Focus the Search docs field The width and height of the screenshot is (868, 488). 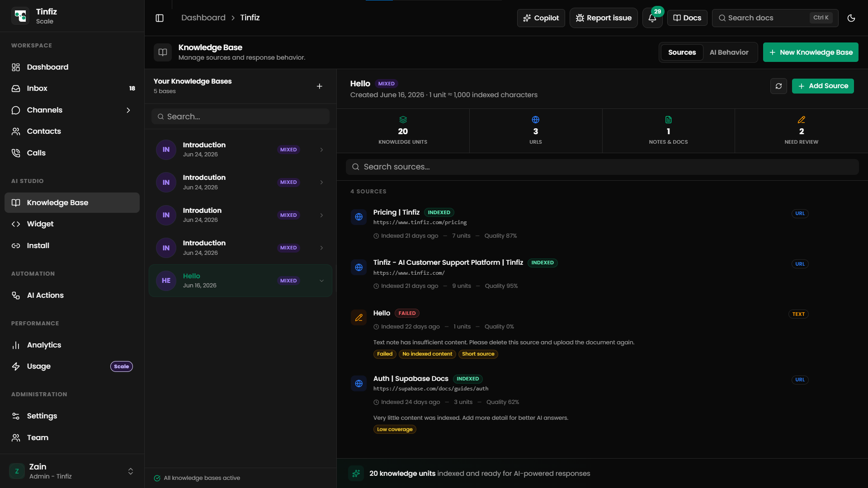pos(775,18)
